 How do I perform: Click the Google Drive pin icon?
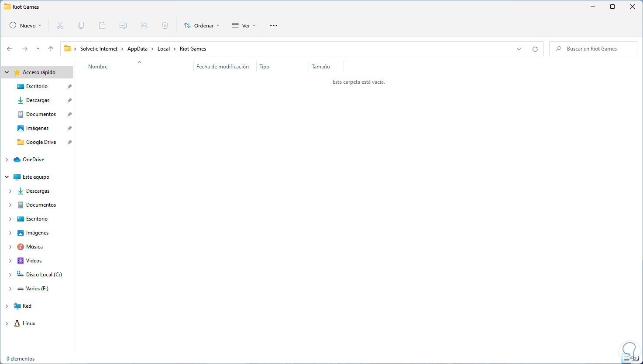point(69,142)
